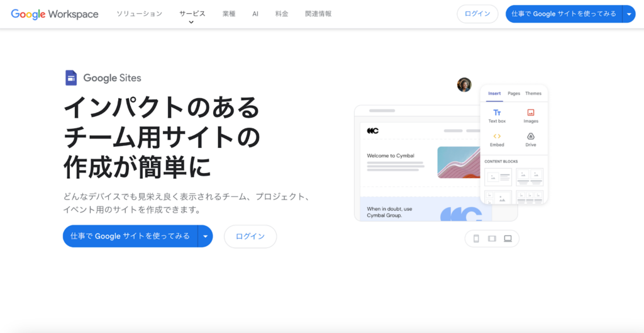Switch to the Themes tab
Image resolution: width=644 pixels, height=333 pixels.
533,93
